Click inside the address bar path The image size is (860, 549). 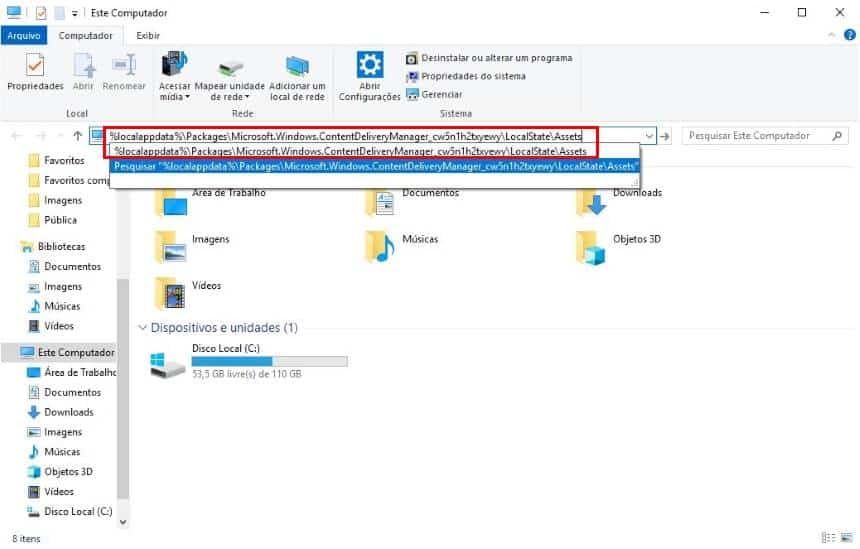[346, 136]
